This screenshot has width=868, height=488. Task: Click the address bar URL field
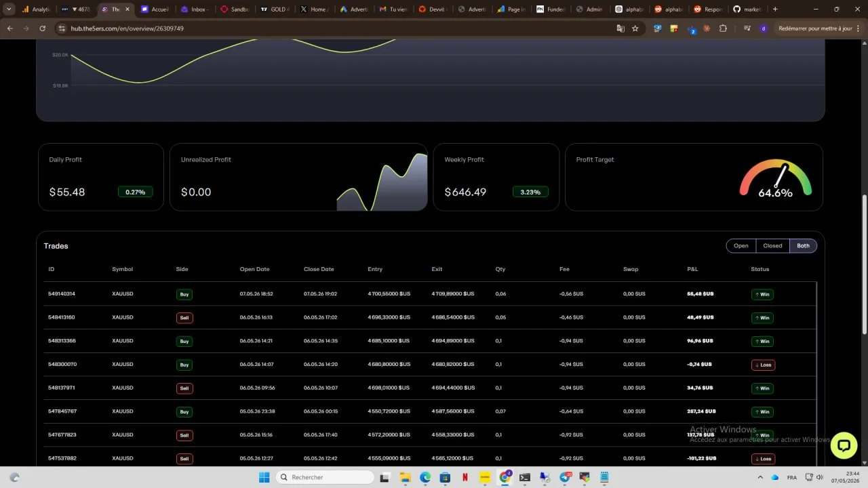coord(339,28)
